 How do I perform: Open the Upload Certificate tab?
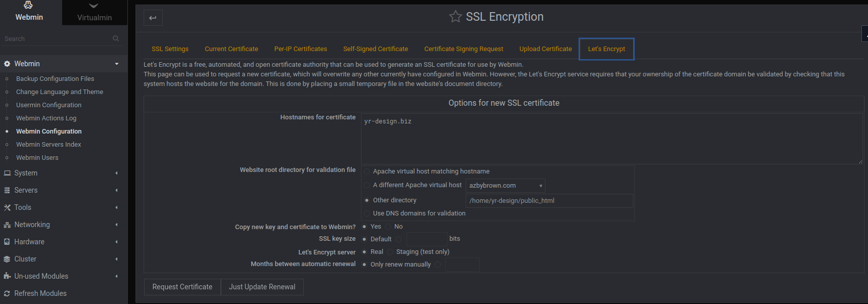click(x=545, y=49)
